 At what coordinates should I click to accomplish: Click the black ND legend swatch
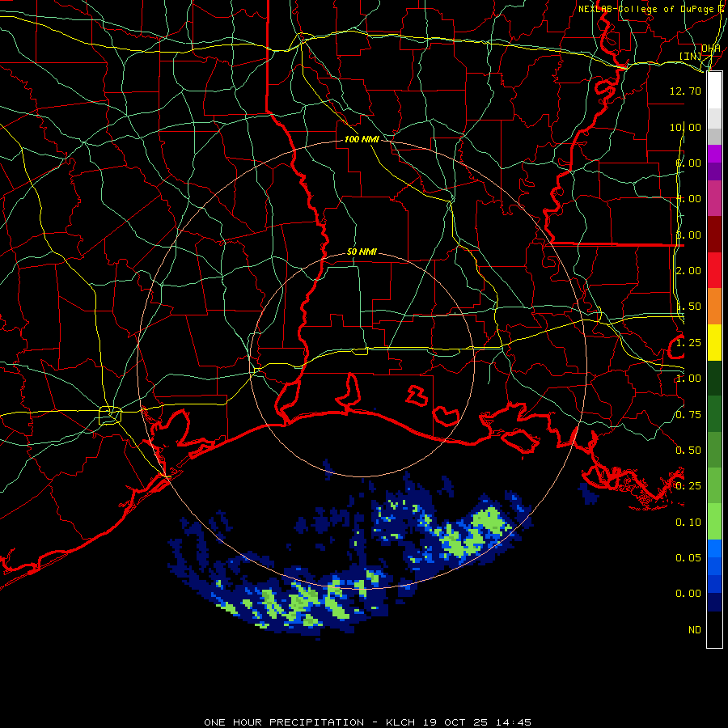point(714,629)
